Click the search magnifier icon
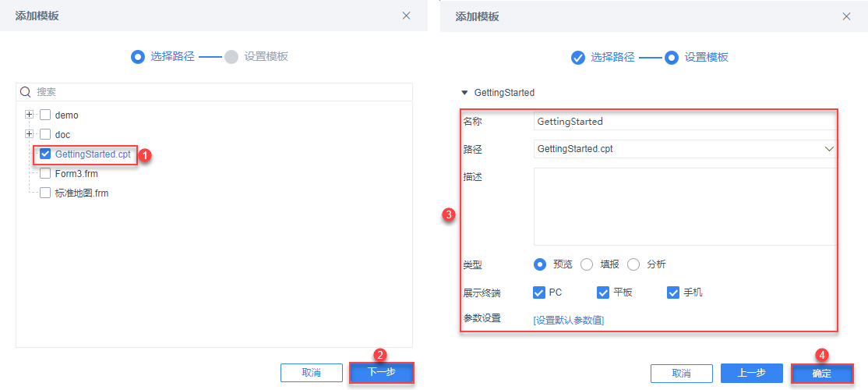 point(25,91)
